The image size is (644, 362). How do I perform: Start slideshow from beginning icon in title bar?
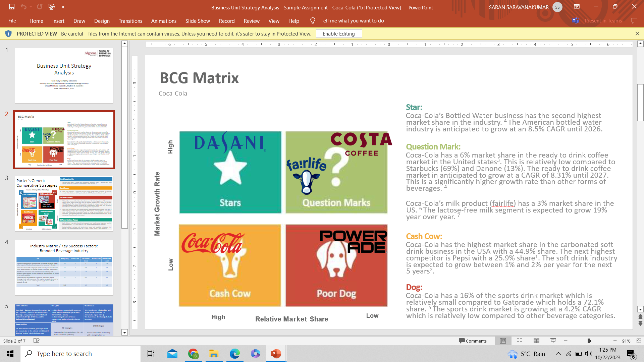tap(51, 7)
